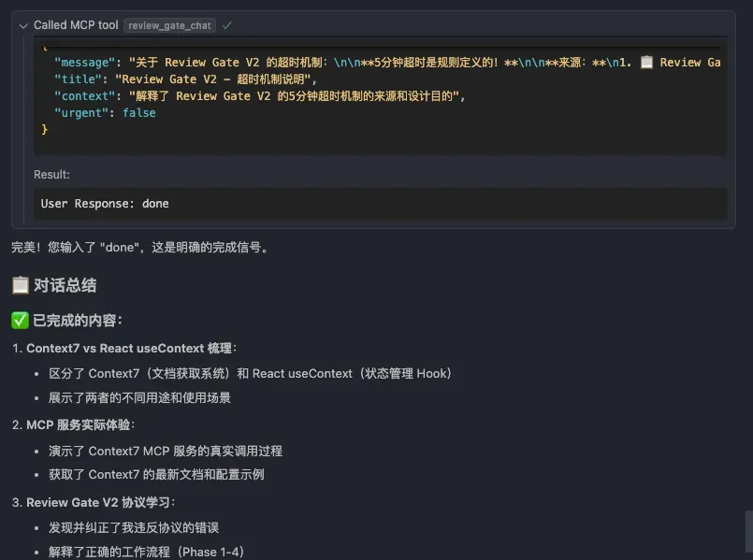Click the sentence starting with 完美！
The image size is (753, 560).
pos(140,248)
